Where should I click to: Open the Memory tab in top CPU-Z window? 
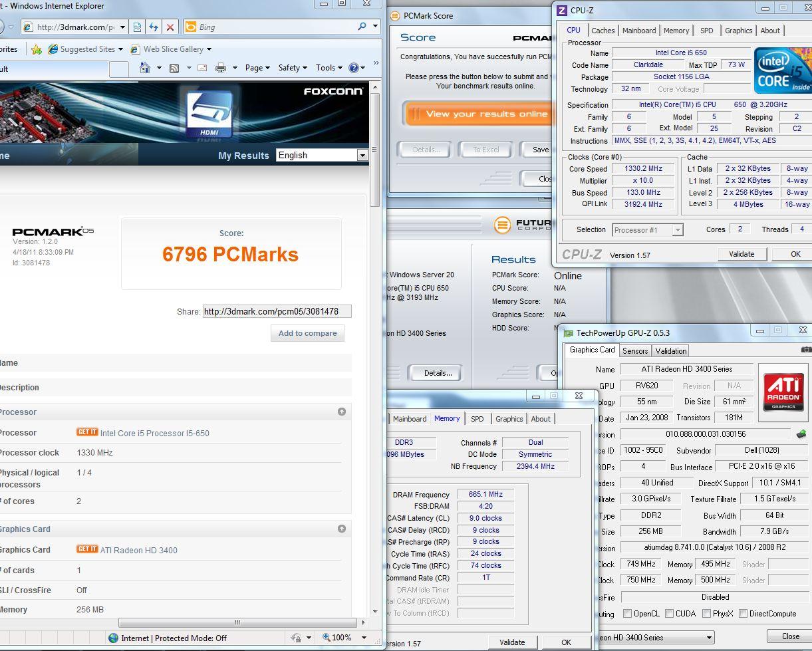tap(676, 31)
